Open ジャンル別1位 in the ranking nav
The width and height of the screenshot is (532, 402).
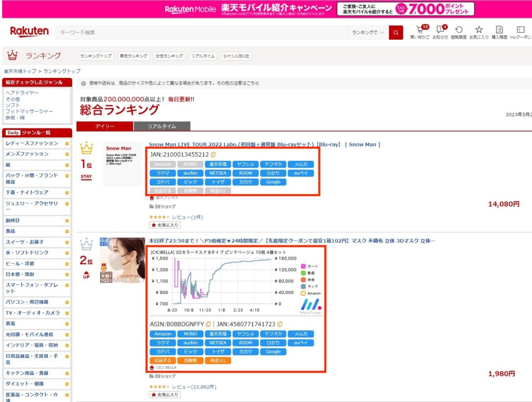click(236, 56)
